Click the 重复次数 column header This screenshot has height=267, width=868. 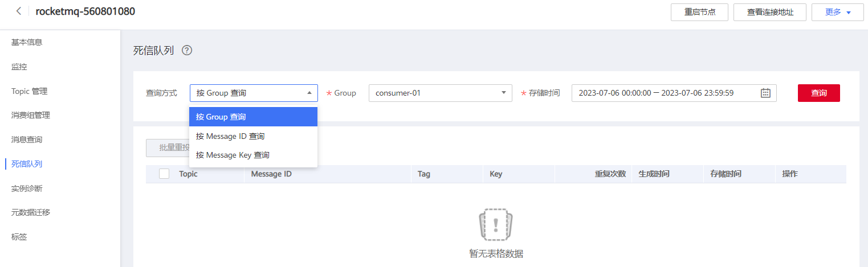[610, 174]
